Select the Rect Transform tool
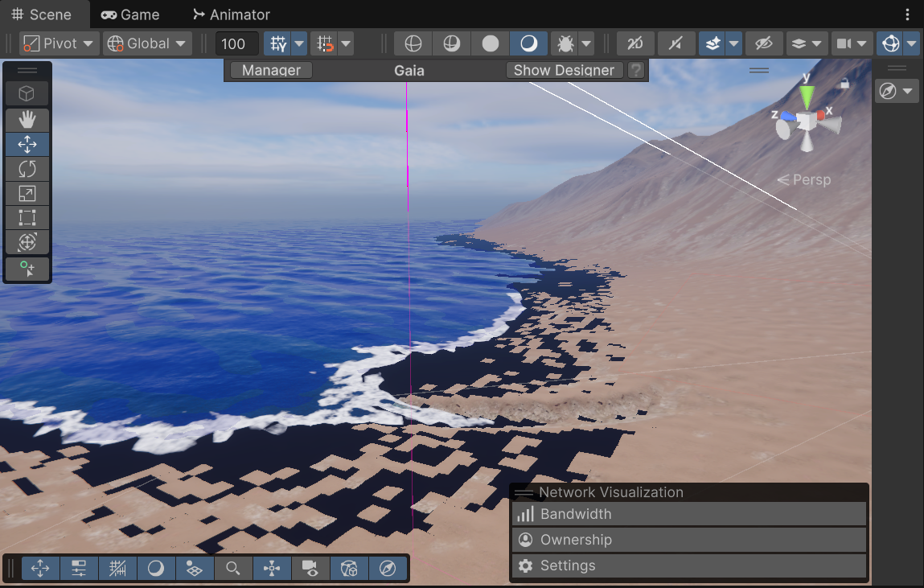This screenshot has width=924, height=588. tap(27, 217)
